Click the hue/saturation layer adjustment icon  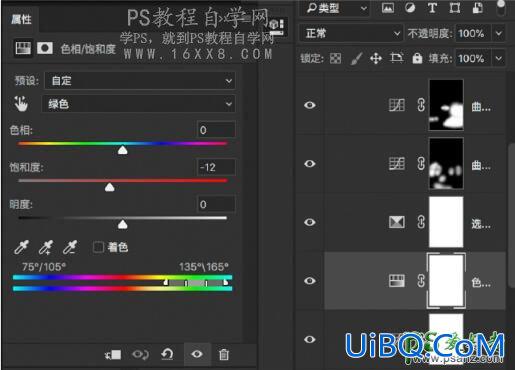point(397,281)
